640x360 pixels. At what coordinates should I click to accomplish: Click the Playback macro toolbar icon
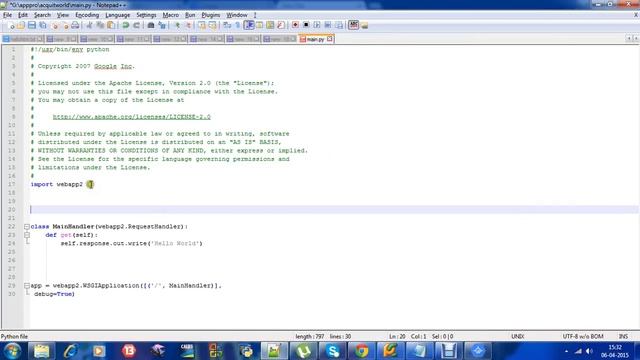pyautogui.click(x=317, y=25)
